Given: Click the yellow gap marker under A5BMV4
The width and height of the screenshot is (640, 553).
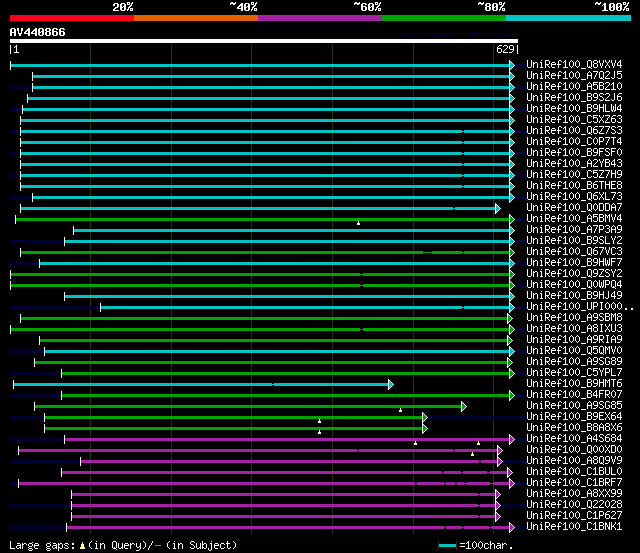Looking at the screenshot, I should (358, 223).
